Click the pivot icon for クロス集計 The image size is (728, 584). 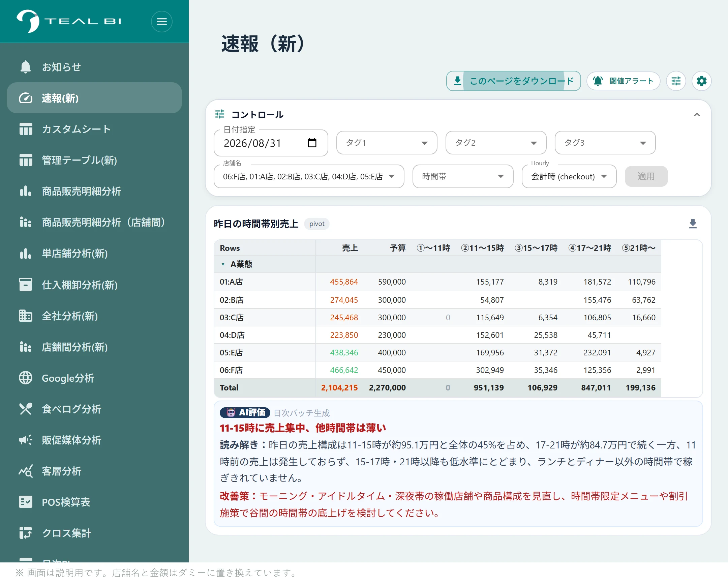[x=25, y=533]
